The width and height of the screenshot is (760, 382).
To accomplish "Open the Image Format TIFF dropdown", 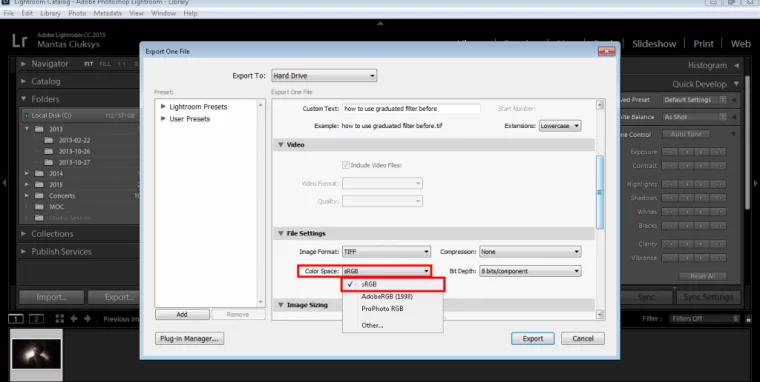I will (386, 252).
